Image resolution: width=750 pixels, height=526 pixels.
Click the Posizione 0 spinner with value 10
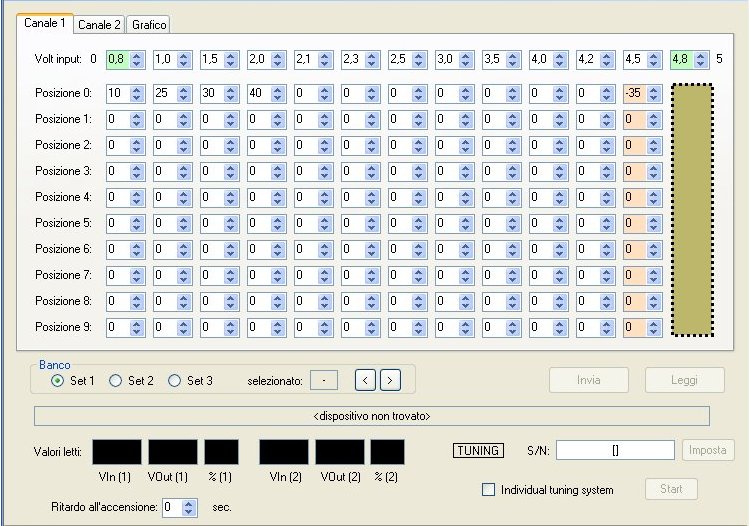pos(137,93)
